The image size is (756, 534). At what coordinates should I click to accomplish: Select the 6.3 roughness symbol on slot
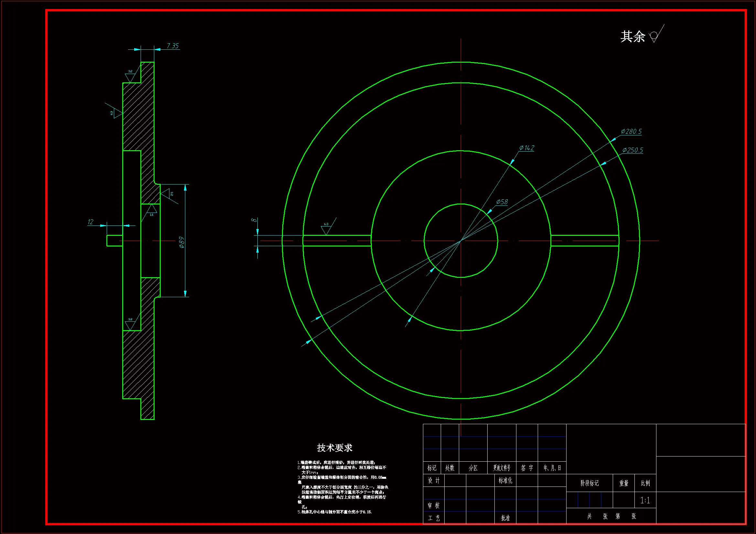coord(326,229)
